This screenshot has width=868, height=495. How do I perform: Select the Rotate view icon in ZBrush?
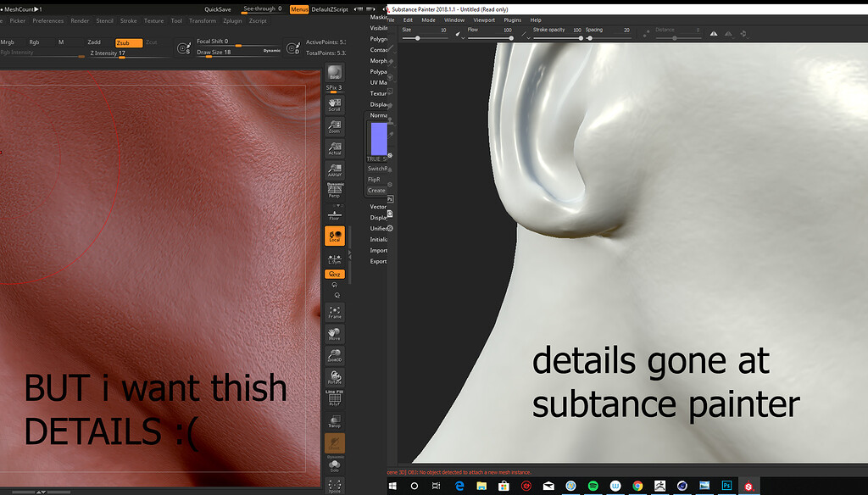pos(334,377)
